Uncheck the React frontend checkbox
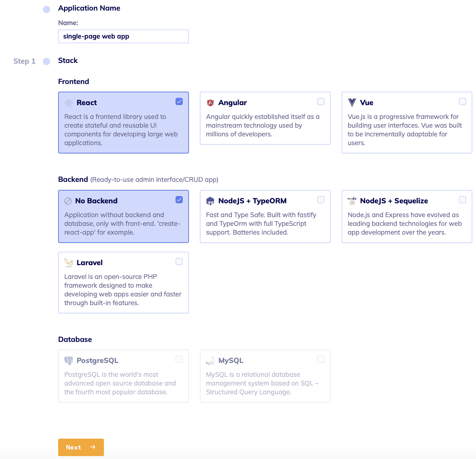The height and width of the screenshot is (459, 476). click(179, 101)
